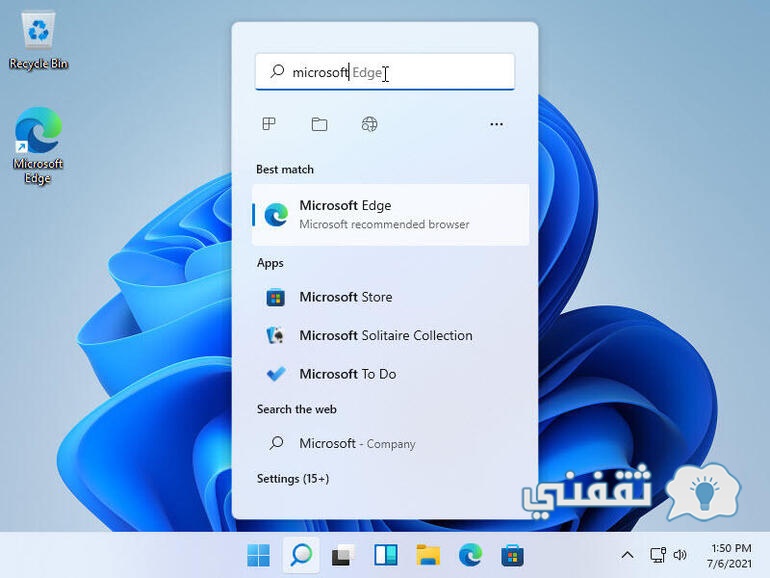Open the Widgets panel from taskbar

tap(385, 555)
